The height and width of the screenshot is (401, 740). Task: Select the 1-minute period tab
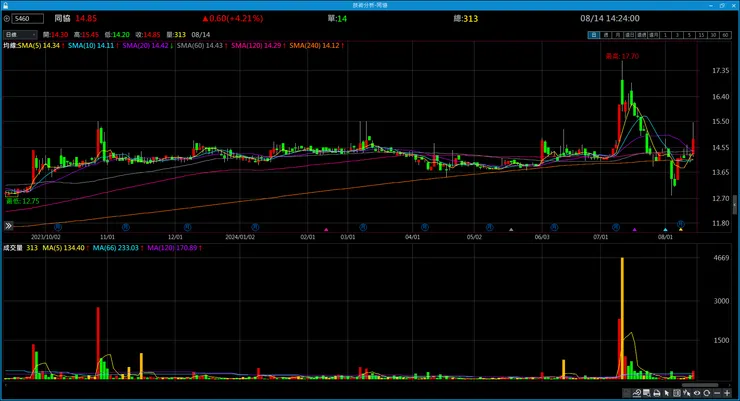point(665,35)
